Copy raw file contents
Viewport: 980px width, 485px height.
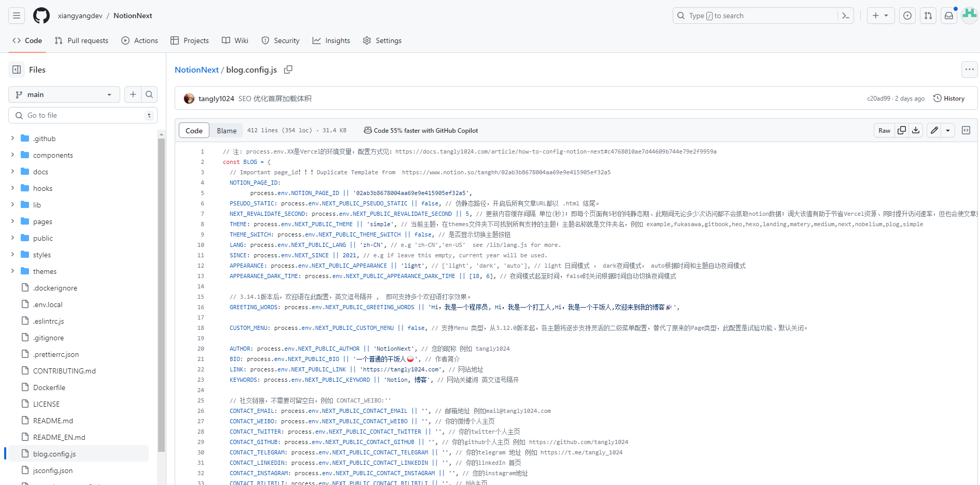point(902,130)
